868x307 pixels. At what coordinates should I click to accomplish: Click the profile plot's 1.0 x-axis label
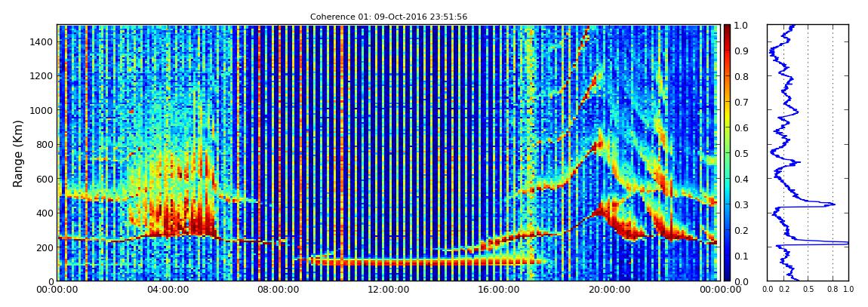tap(849, 290)
